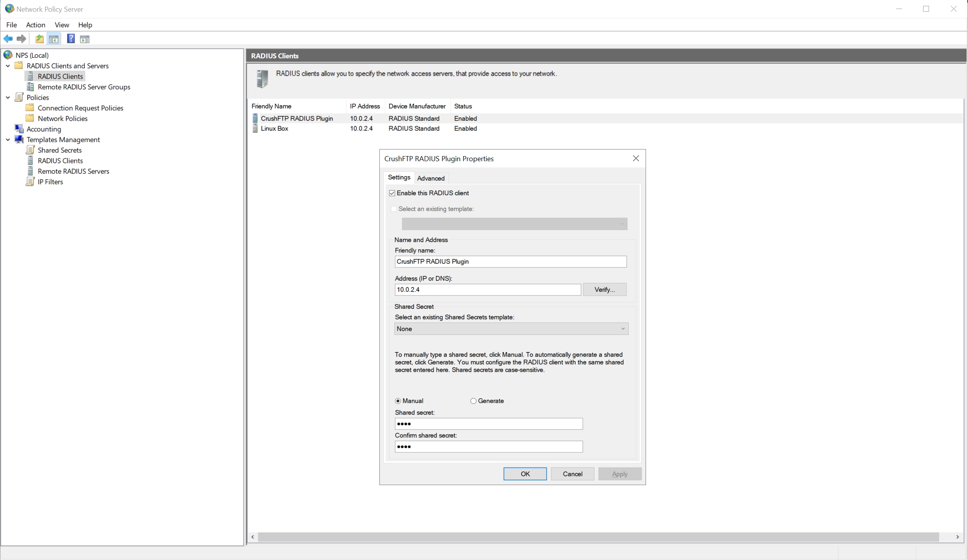The width and height of the screenshot is (968, 560).
Task: Go forward using the right arrow toolbar icon
Action: click(21, 39)
